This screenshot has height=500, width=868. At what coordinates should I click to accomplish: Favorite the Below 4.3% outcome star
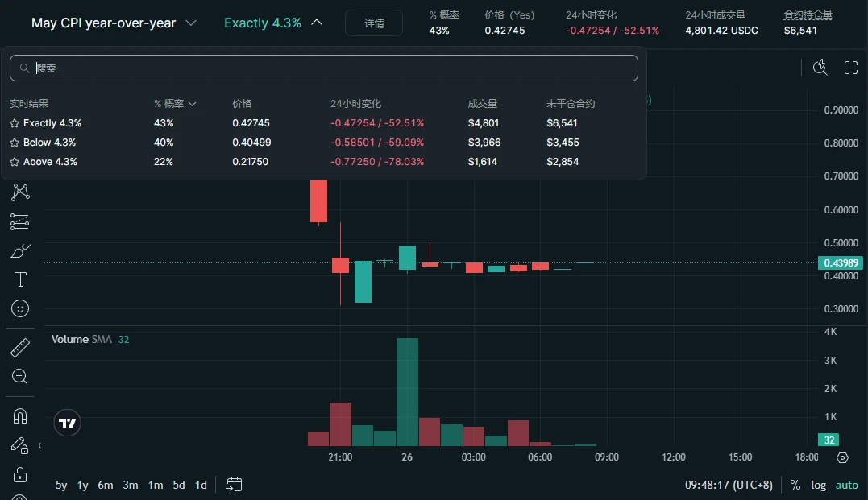[x=15, y=143]
